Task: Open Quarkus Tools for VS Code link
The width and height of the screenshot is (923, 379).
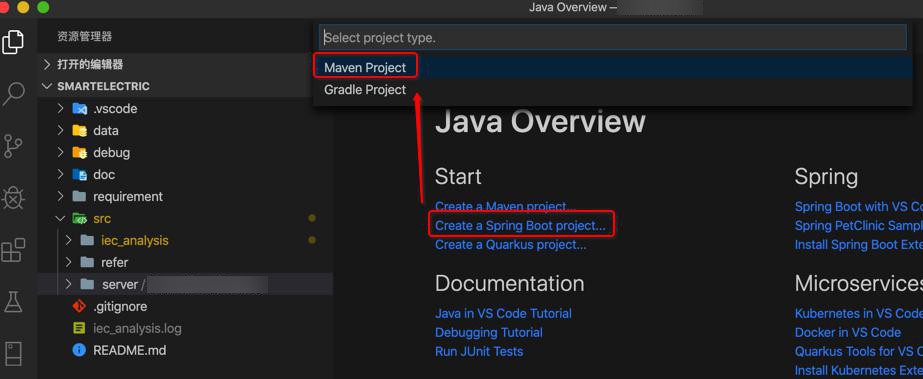Action: [x=859, y=351]
